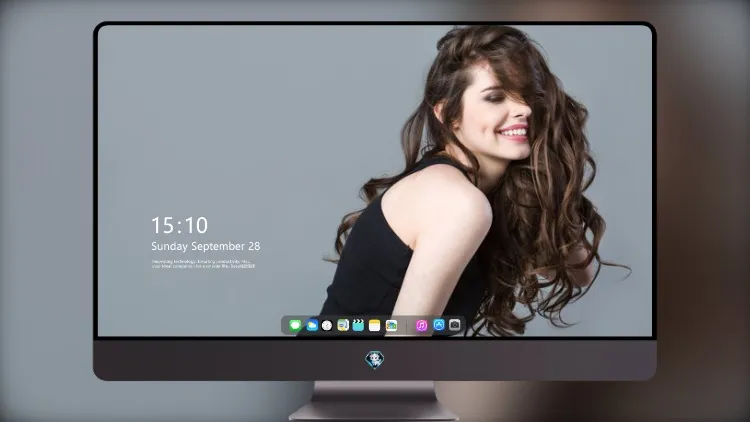The height and width of the screenshot is (422, 750).
Task: Open the Maps app icon in dock
Action: click(x=343, y=325)
